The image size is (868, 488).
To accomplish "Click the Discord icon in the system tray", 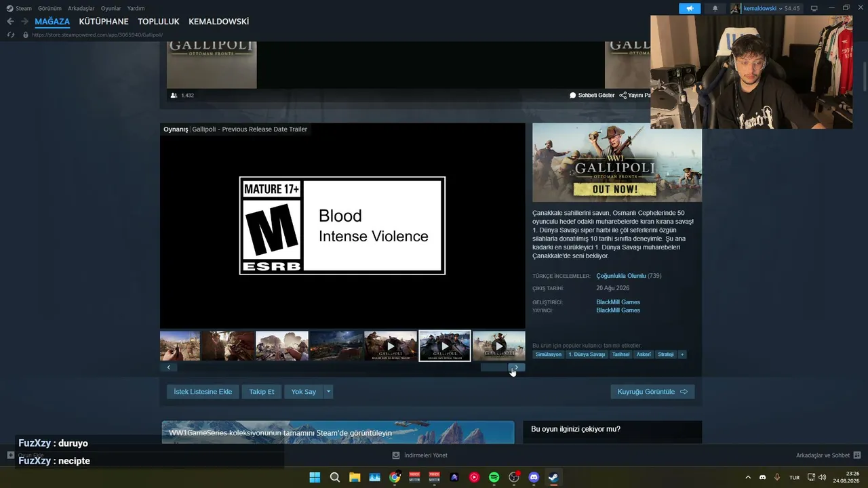I will [763, 477].
